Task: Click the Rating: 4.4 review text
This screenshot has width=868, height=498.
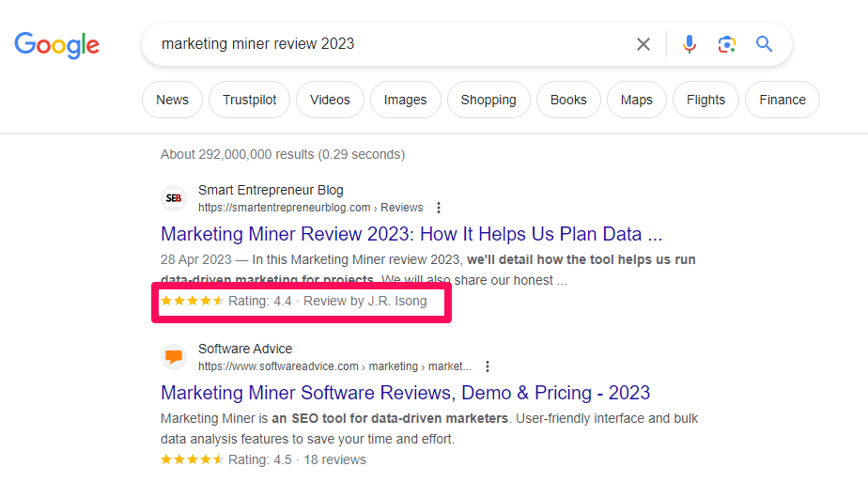Action: [328, 302]
